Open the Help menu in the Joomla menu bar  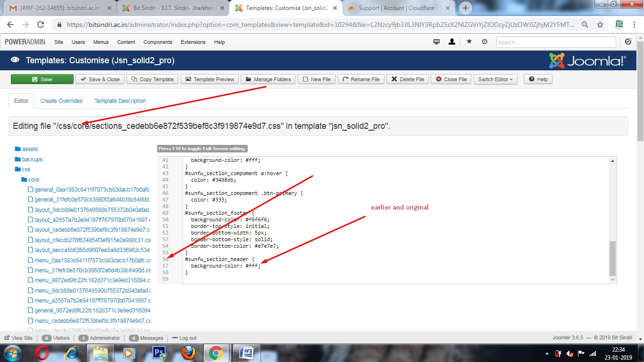pyautogui.click(x=219, y=42)
